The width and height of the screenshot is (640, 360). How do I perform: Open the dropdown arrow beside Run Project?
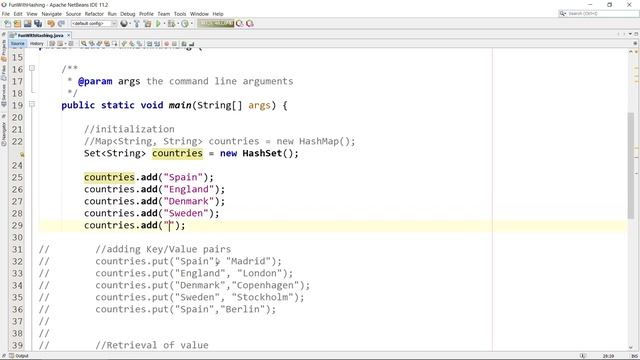tap(164, 24)
